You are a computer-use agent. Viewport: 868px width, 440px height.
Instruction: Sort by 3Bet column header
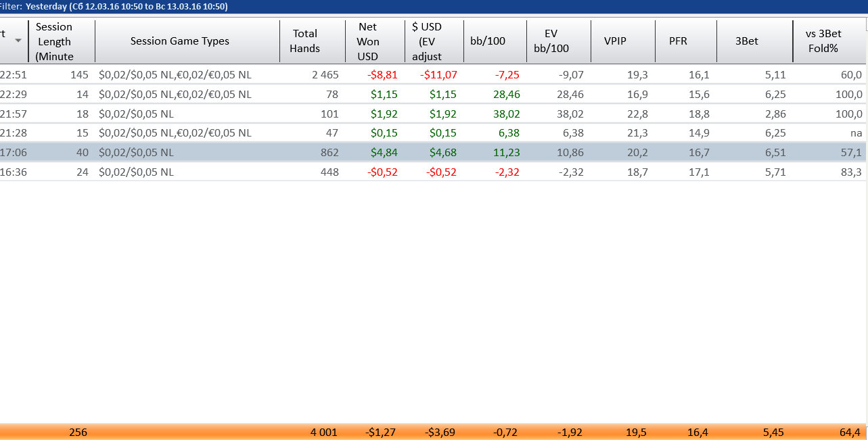click(x=754, y=41)
